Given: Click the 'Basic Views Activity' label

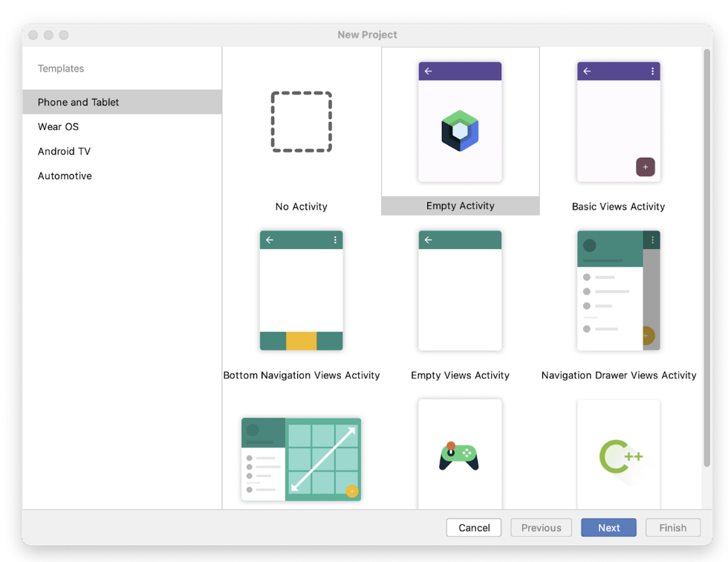Looking at the screenshot, I should tap(618, 207).
